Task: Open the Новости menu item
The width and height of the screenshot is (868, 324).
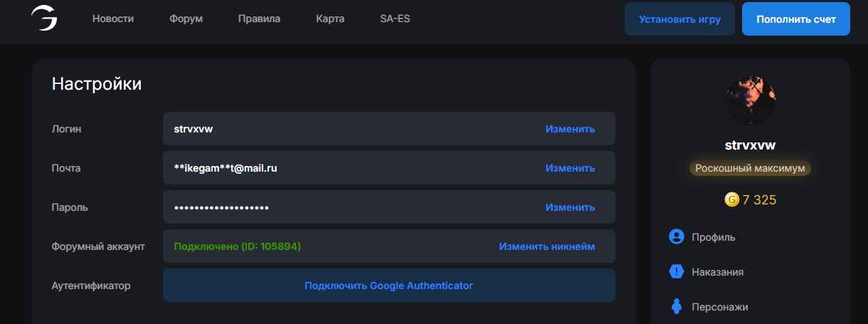Action: pos(113,19)
